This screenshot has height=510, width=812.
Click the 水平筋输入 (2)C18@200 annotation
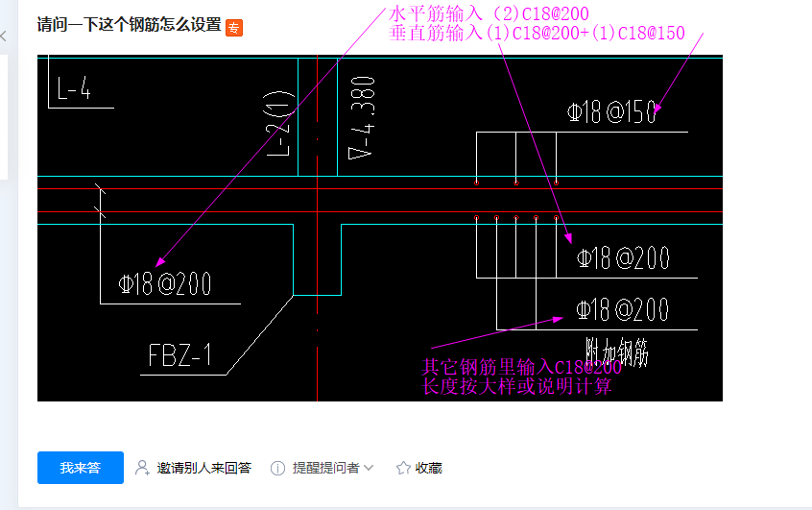489,13
